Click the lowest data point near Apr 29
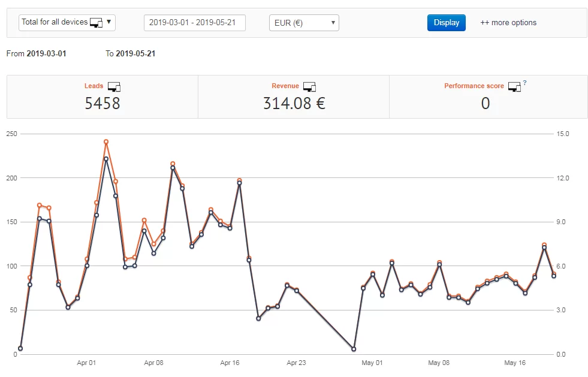The width and height of the screenshot is (588, 377). point(354,349)
